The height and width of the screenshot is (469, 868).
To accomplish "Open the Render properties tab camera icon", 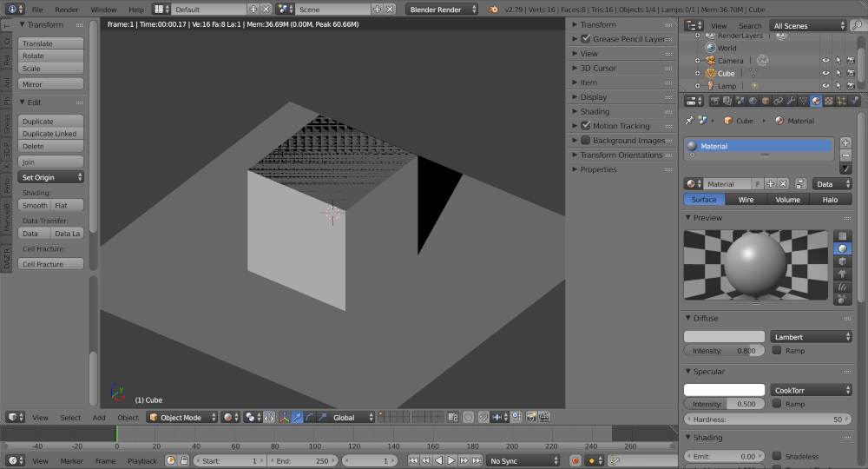I will tap(714, 102).
